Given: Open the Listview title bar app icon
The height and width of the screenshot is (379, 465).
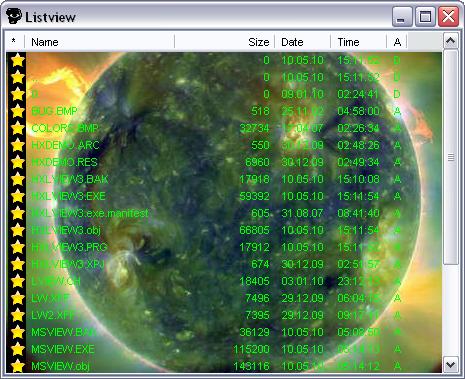Looking at the screenshot, I should [14, 16].
